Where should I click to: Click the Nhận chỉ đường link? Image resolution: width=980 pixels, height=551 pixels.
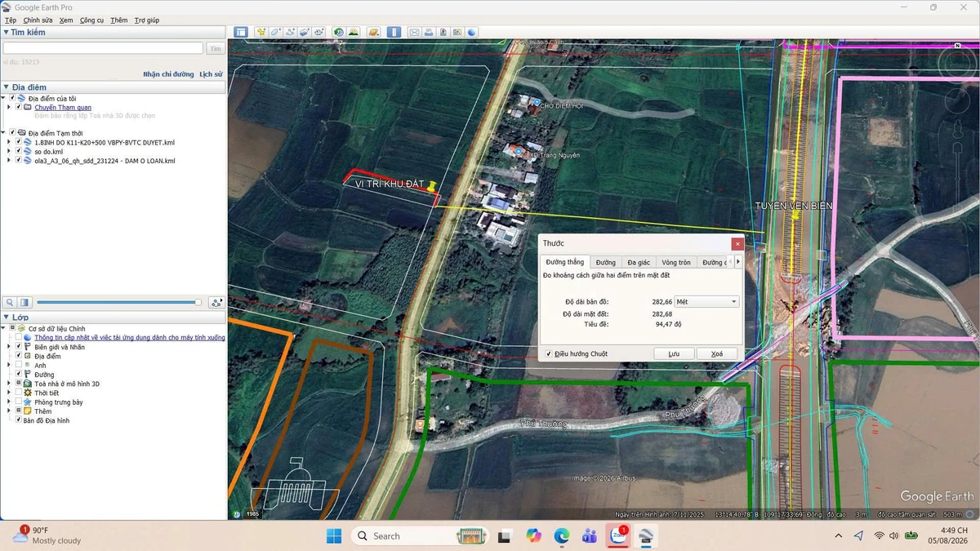point(168,74)
